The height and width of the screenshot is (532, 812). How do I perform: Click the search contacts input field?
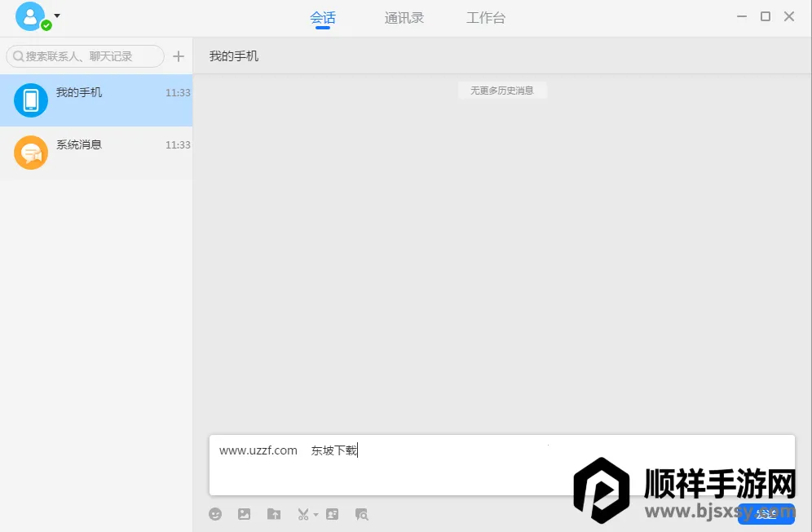86,56
